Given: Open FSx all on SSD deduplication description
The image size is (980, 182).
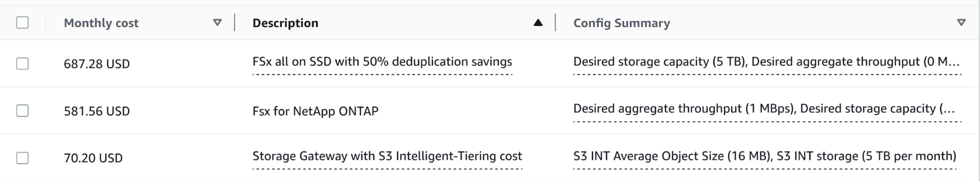Looking at the screenshot, I should 382,62.
